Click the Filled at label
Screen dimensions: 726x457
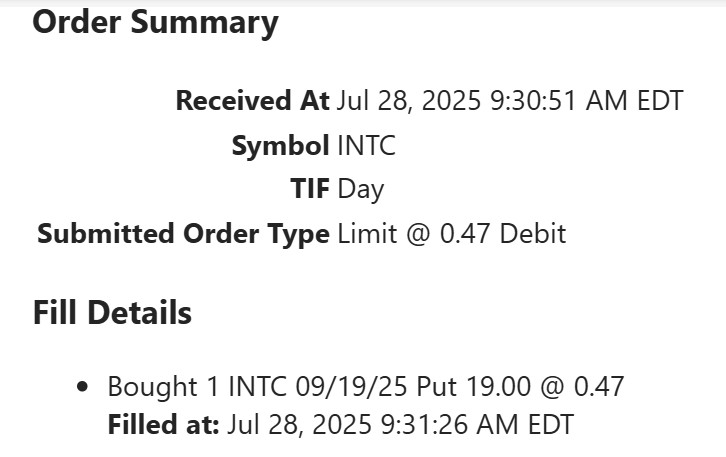(x=163, y=424)
